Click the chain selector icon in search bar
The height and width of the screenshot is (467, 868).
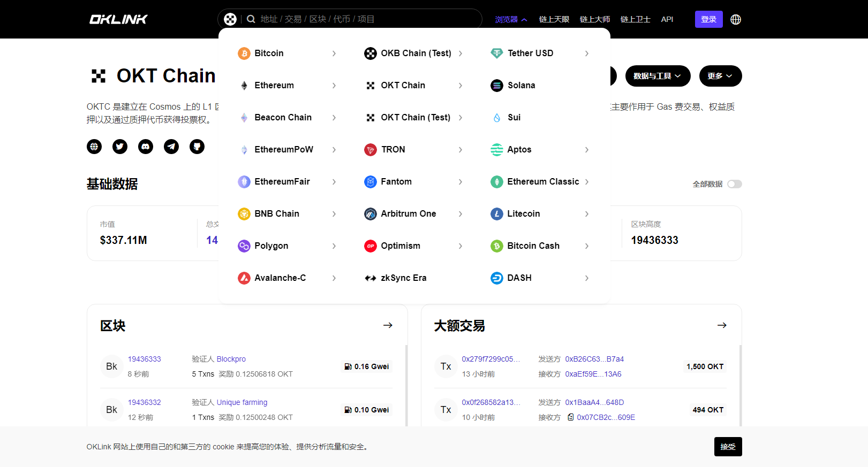(230, 19)
